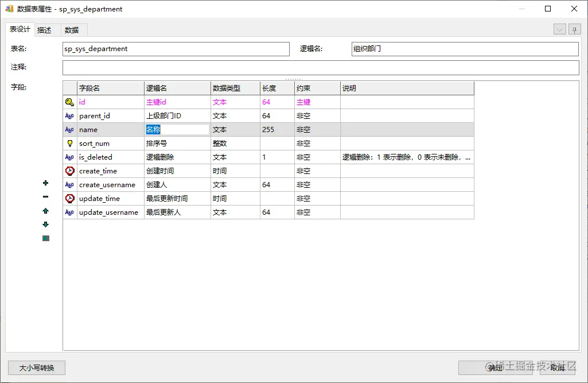Select the is_deleted field name cell
This screenshot has width=588, height=383.
[x=111, y=157]
